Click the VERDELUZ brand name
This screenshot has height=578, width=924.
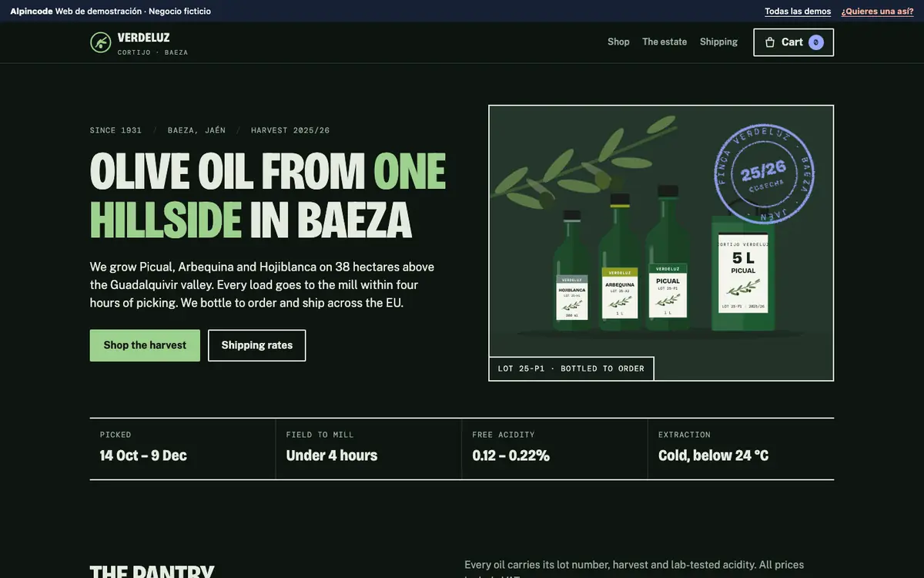click(144, 38)
